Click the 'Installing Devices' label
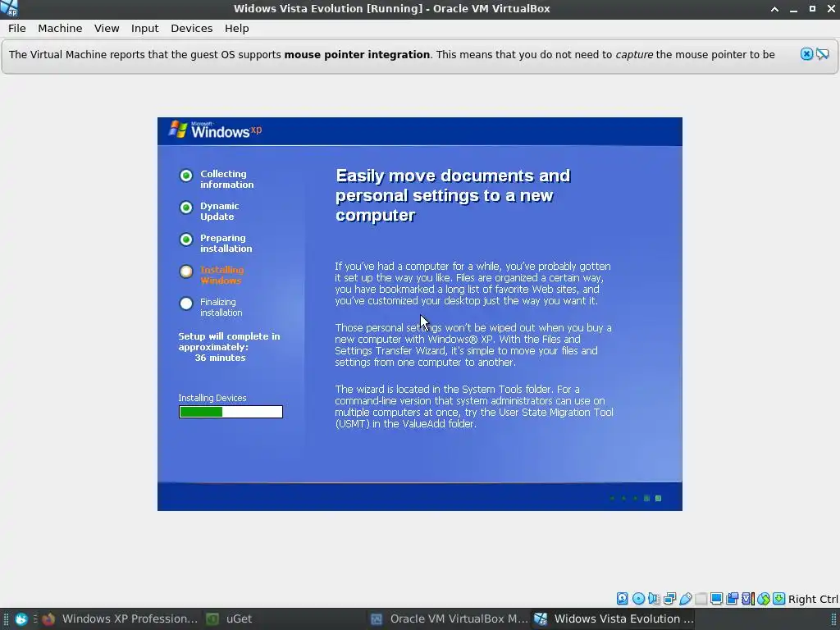The width and height of the screenshot is (840, 630). coord(212,398)
